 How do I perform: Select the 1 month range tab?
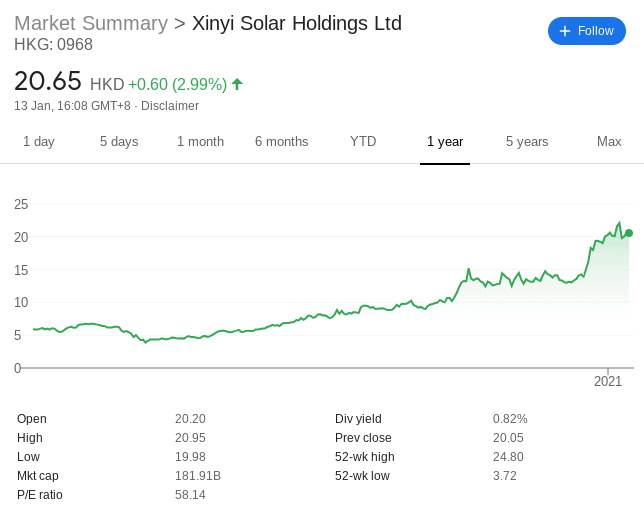click(x=200, y=142)
